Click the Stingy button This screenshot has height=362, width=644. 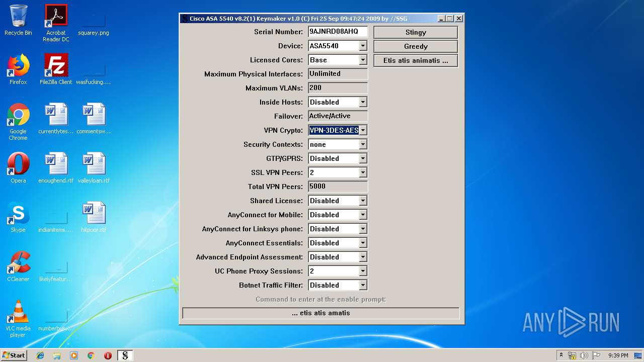(x=416, y=32)
